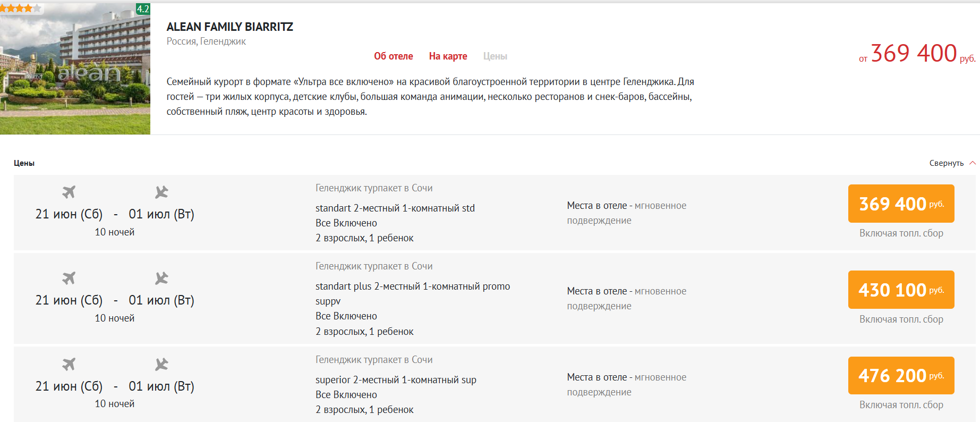Select the 476 200 руб. price button

point(901,376)
